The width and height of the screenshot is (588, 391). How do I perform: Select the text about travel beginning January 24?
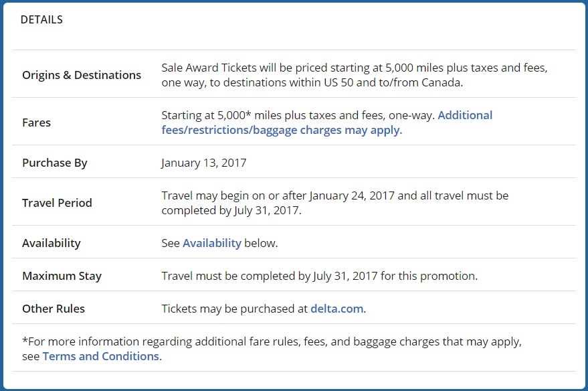[x=335, y=203]
